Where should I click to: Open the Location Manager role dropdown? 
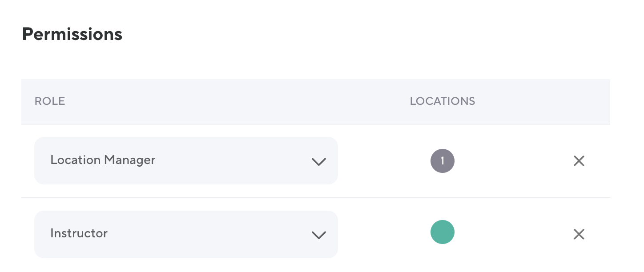[186, 160]
